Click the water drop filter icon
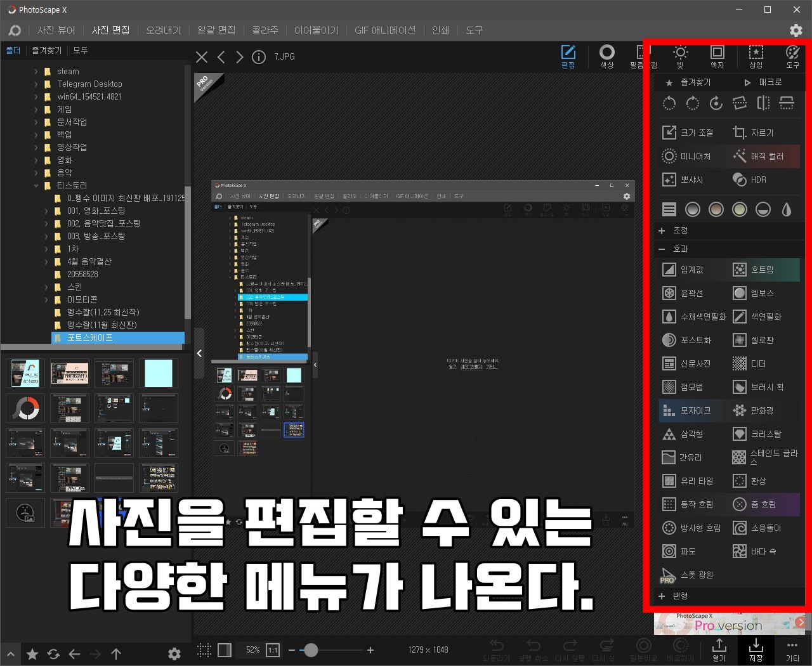The image size is (812, 666). (787, 209)
